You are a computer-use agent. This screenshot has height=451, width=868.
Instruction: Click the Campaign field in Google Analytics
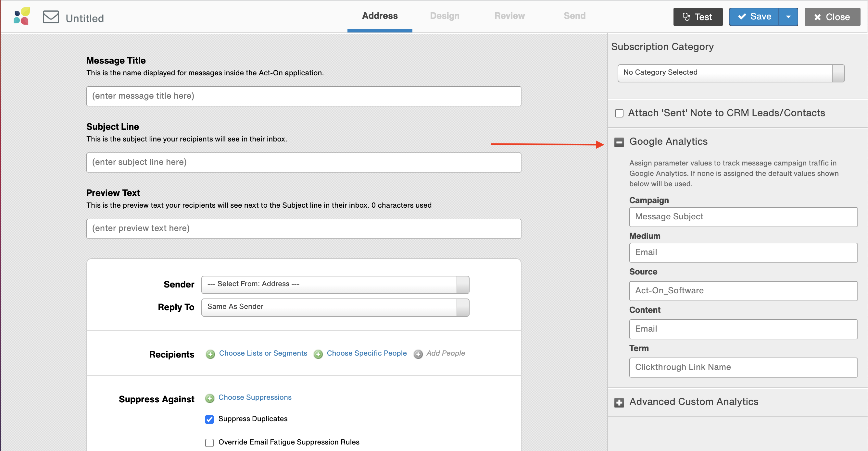[x=743, y=217]
